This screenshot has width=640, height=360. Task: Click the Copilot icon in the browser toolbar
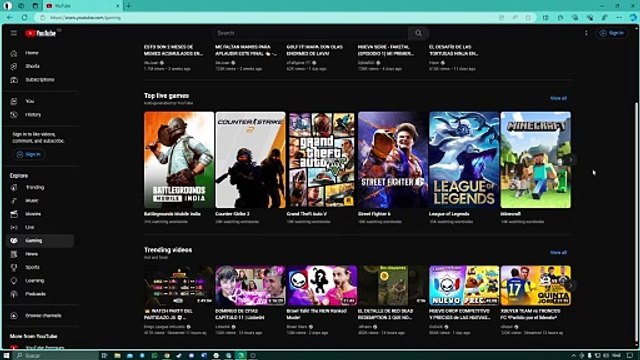tap(633, 18)
